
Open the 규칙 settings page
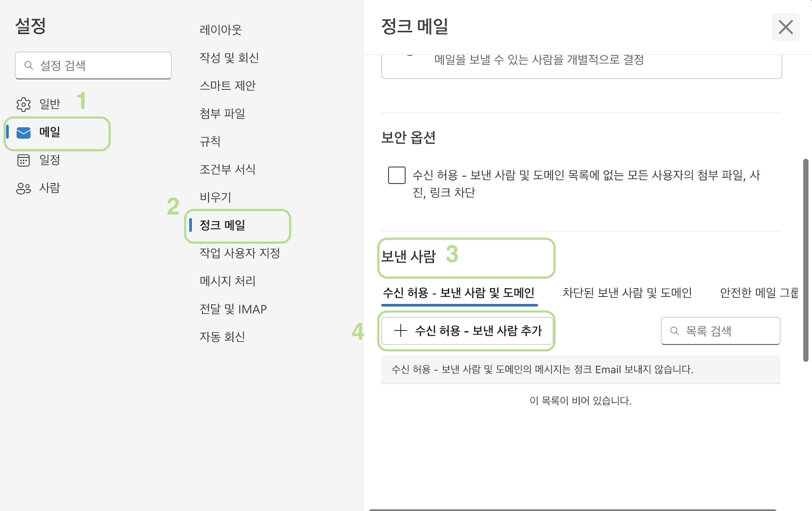pos(210,142)
